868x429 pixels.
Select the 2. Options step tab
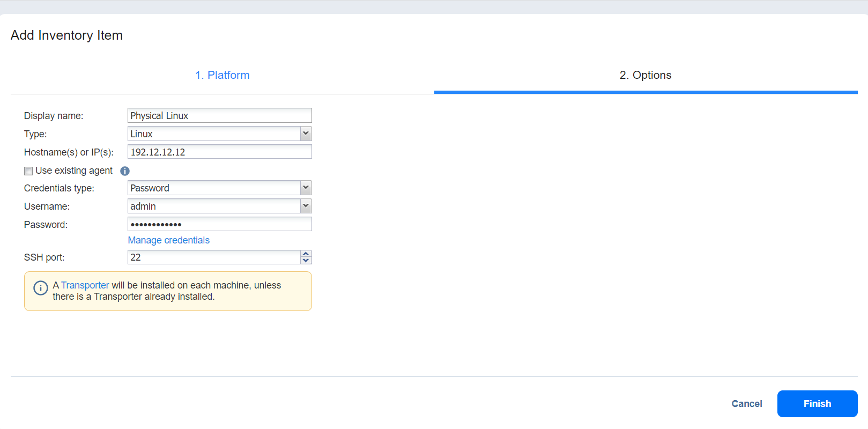point(645,75)
